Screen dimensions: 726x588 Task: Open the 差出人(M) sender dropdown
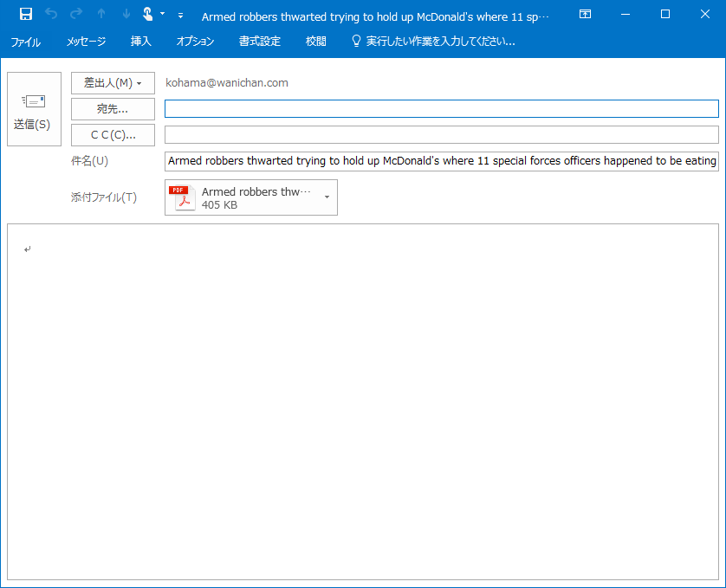click(x=113, y=83)
